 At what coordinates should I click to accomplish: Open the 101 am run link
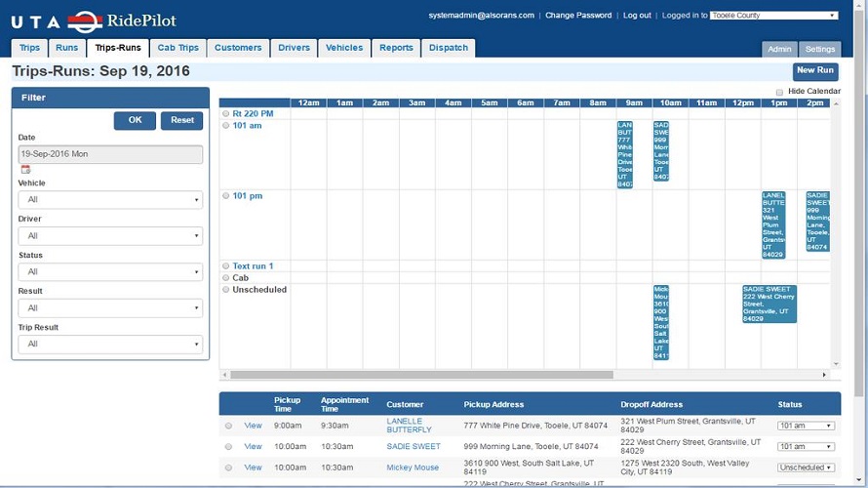pos(247,126)
